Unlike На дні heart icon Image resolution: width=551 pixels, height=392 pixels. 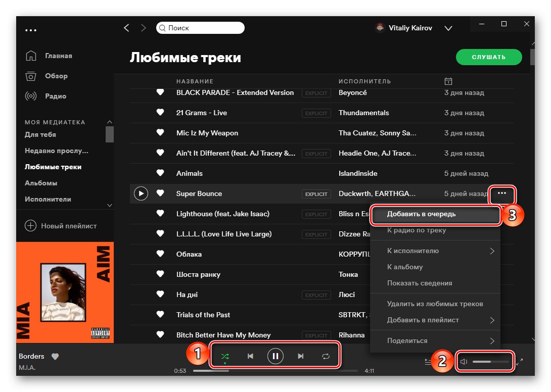tap(160, 294)
